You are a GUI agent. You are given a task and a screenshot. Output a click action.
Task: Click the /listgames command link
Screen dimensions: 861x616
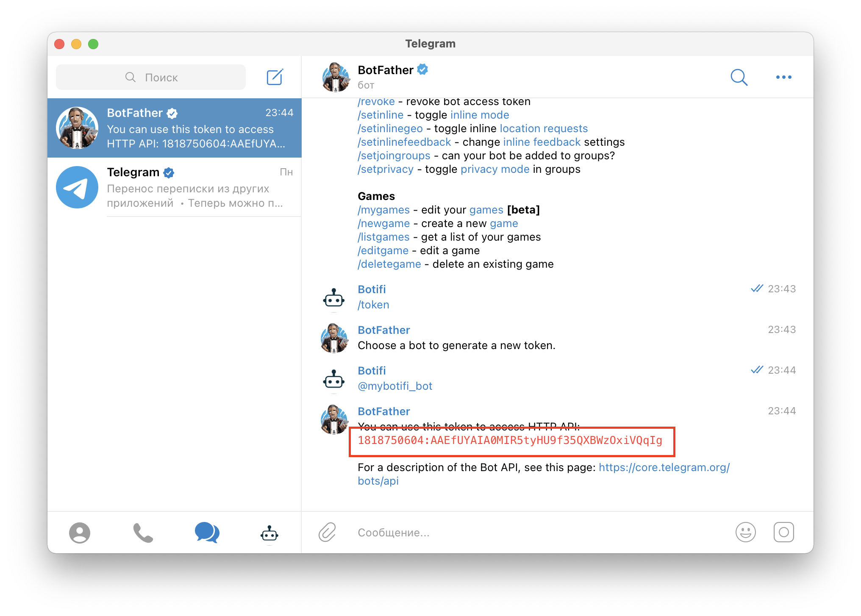383,237
